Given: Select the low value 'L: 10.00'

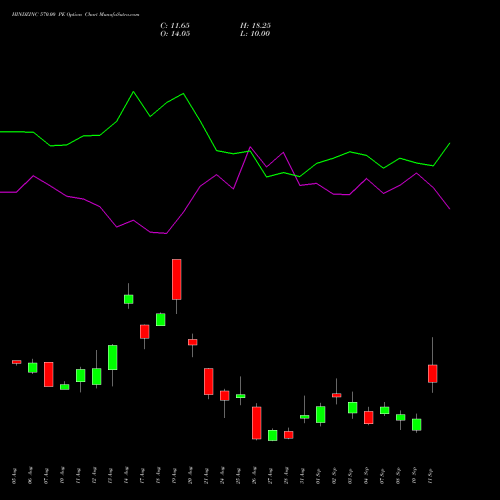Looking at the screenshot, I should click(255, 34).
